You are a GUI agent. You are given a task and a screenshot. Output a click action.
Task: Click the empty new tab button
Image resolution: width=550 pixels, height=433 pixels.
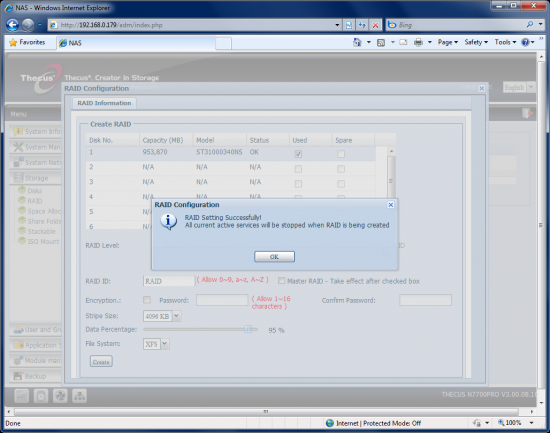pyautogui.click(x=223, y=43)
